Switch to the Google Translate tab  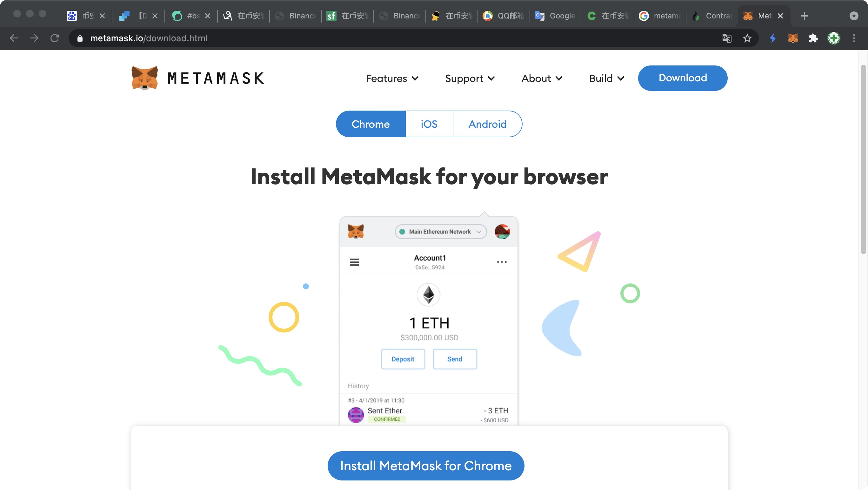(555, 16)
